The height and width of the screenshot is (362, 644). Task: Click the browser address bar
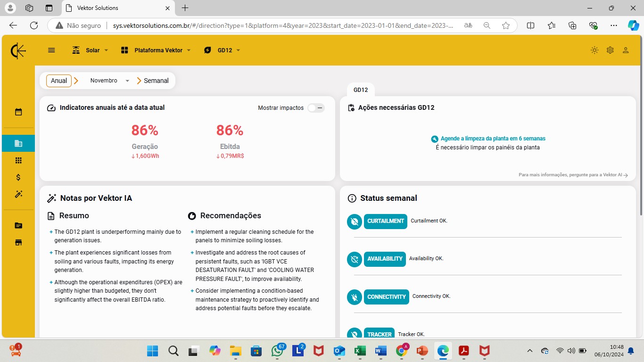click(x=283, y=25)
